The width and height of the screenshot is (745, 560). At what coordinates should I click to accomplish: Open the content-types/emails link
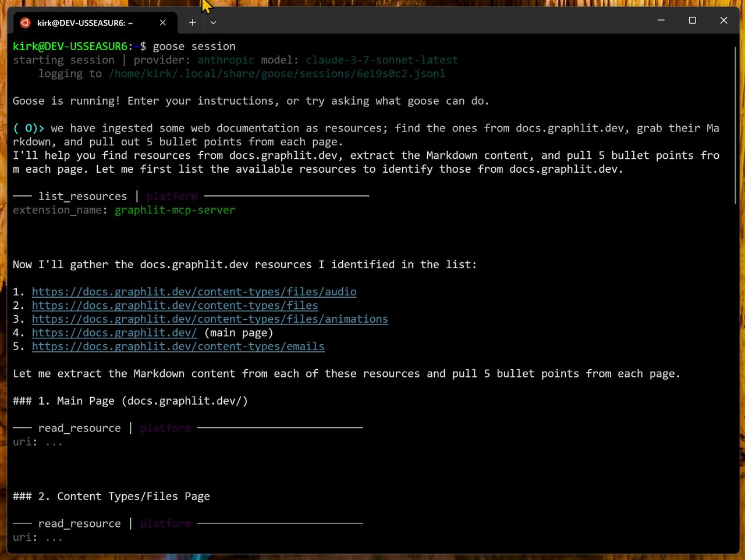[178, 347]
